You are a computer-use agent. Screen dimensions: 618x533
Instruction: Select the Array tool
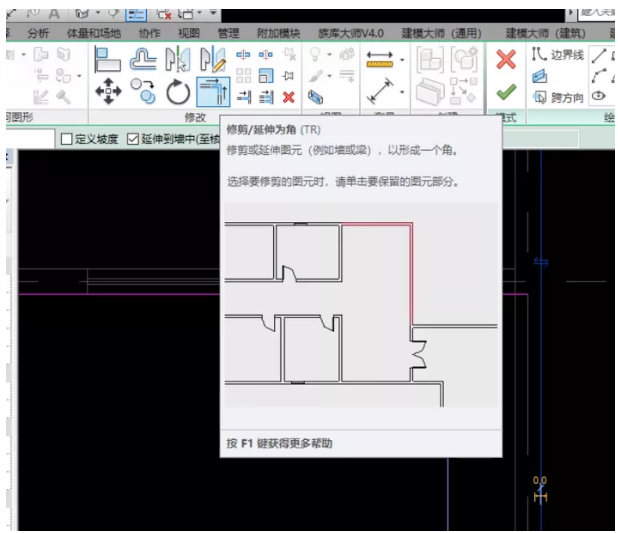(x=243, y=76)
